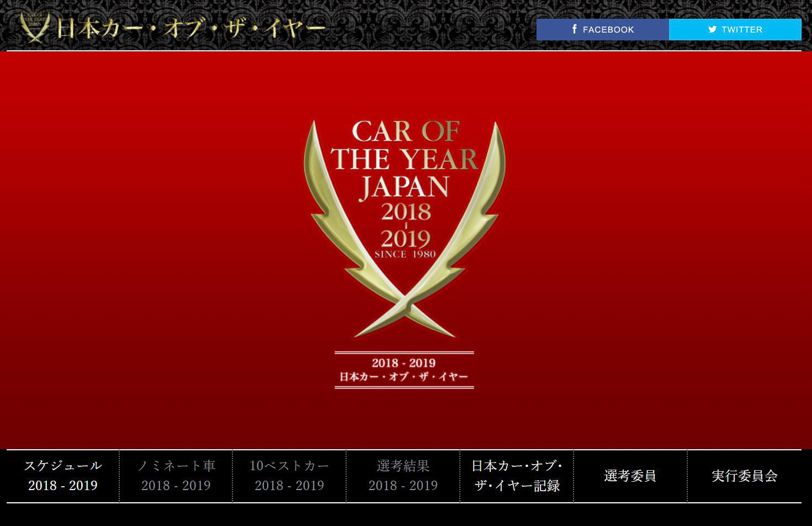Click the Car of the Year Japan logo
The width and height of the screenshot is (812, 526).
(x=405, y=229)
